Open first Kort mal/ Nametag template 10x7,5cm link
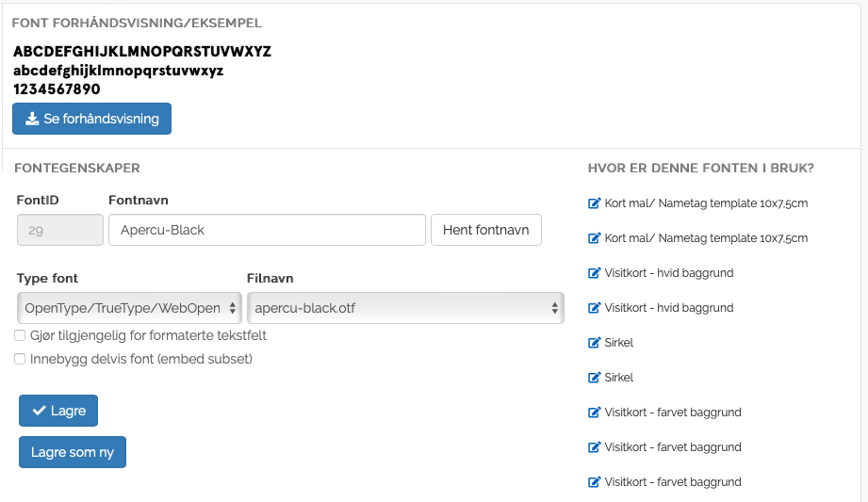This screenshot has width=868, height=502. tap(706, 203)
